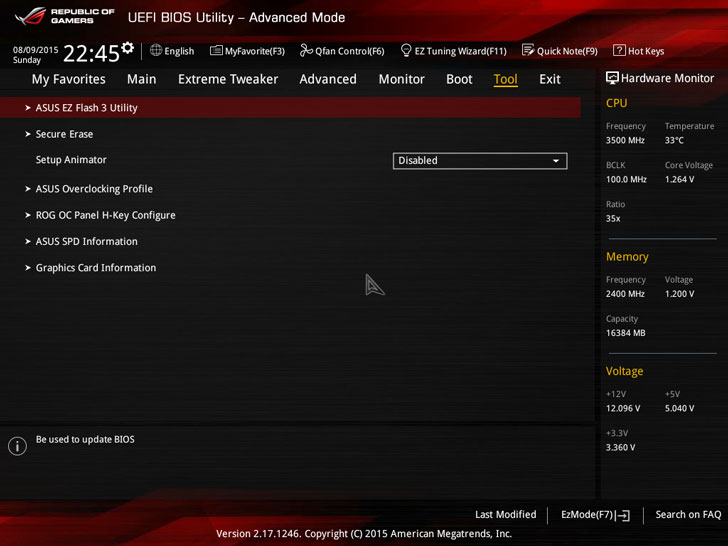Open the Setup Animator dropdown

click(480, 161)
